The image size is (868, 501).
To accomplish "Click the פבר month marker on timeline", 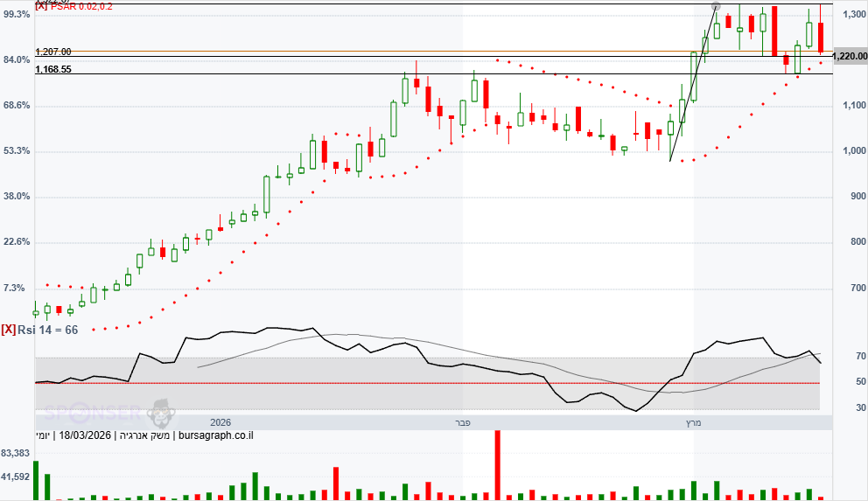I will (463, 423).
